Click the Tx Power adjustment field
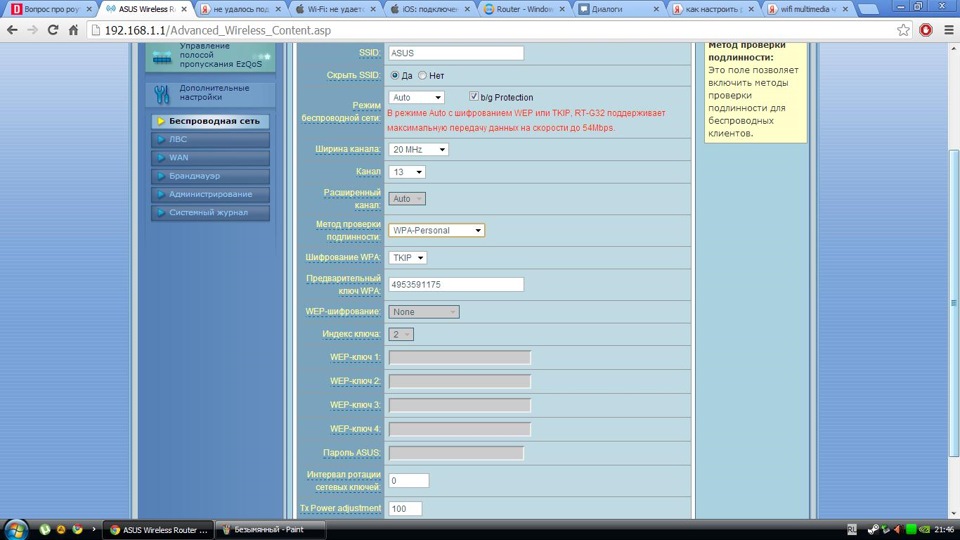Image resolution: width=960 pixels, height=540 pixels. (x=405, y=509)
